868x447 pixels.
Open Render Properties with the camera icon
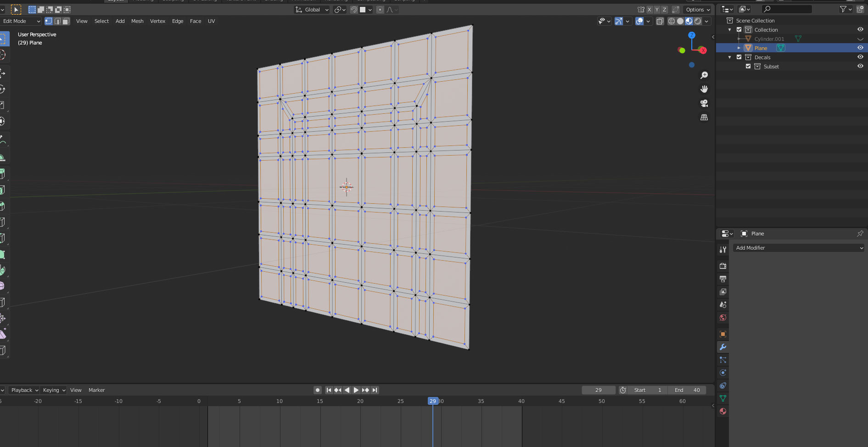723,266
